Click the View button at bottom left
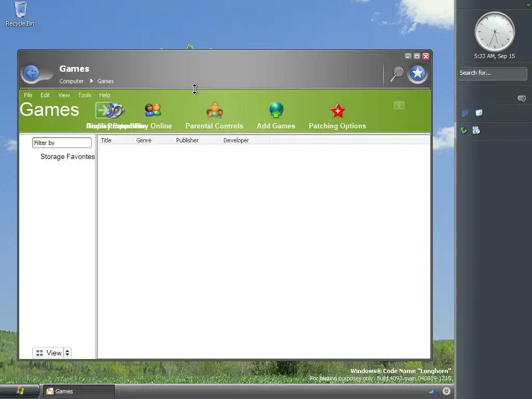 tap(48, 353)
